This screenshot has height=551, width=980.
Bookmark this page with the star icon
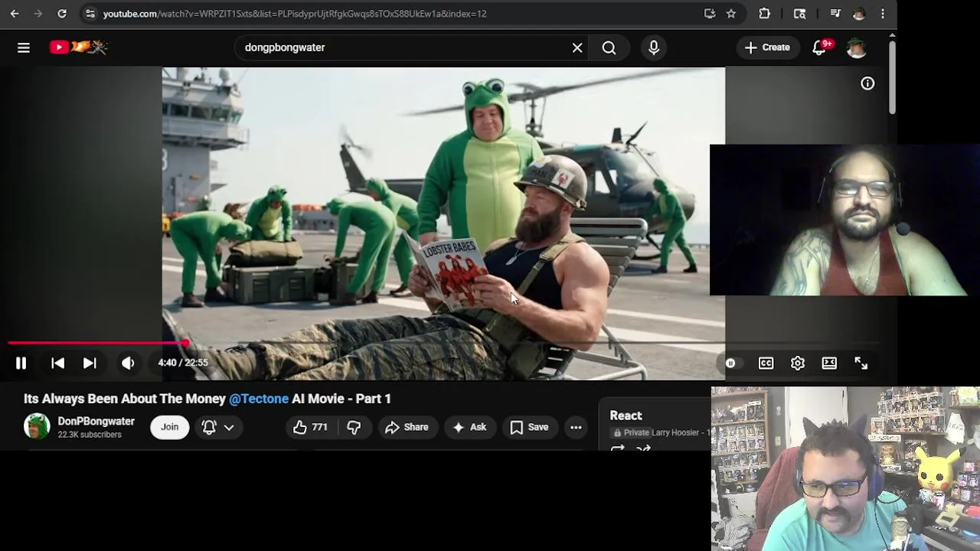[731, 13]
